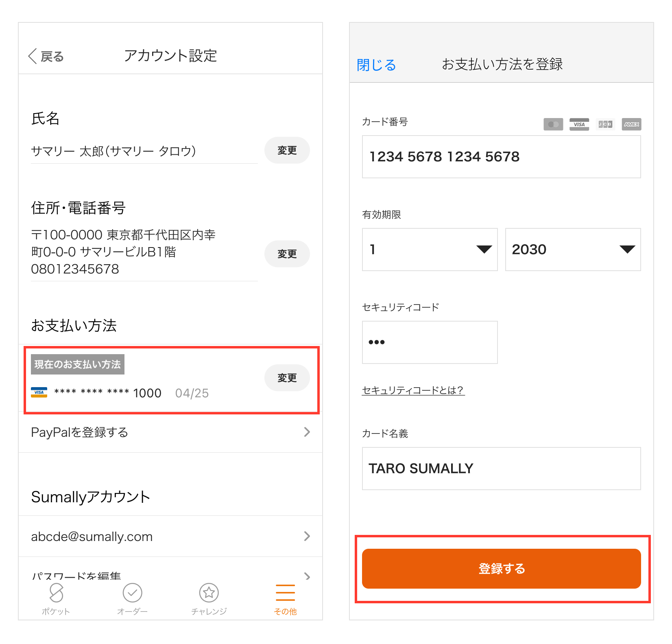Select the JCB card brand icon
The width and height of the screenshot is (672, 644).
point(605,124)
